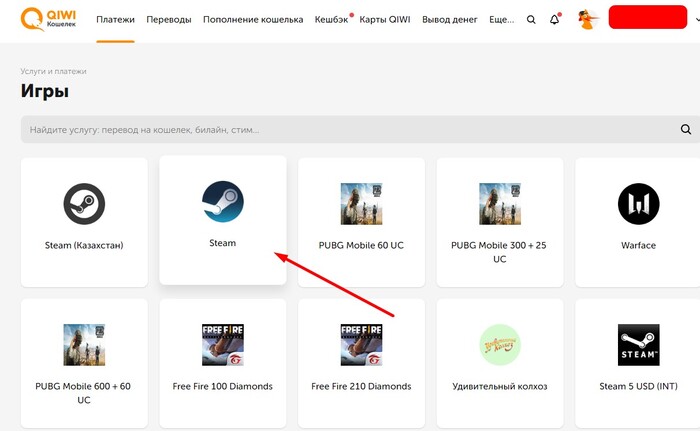This screenshot has height=431, width=700.
Task: Click the PUBG Mobile 60 UC image
Action: tap(361, 204)
